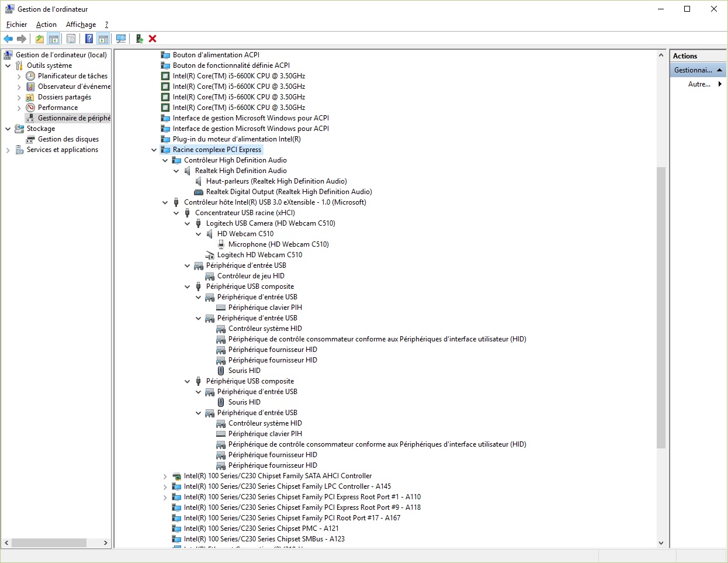Click left pane horizontal scrollbar right arrow
This screenshot has height=563, width=728.
click(x=105, y=543)
